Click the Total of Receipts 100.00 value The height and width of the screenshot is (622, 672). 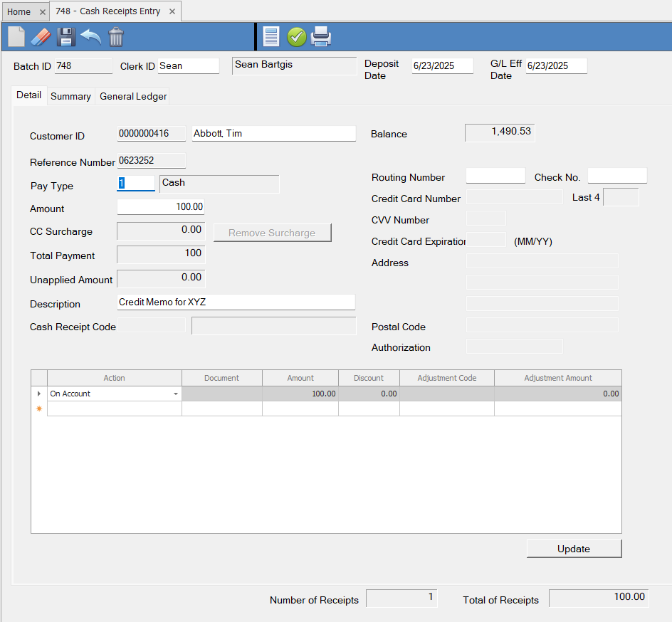(599, 598)
